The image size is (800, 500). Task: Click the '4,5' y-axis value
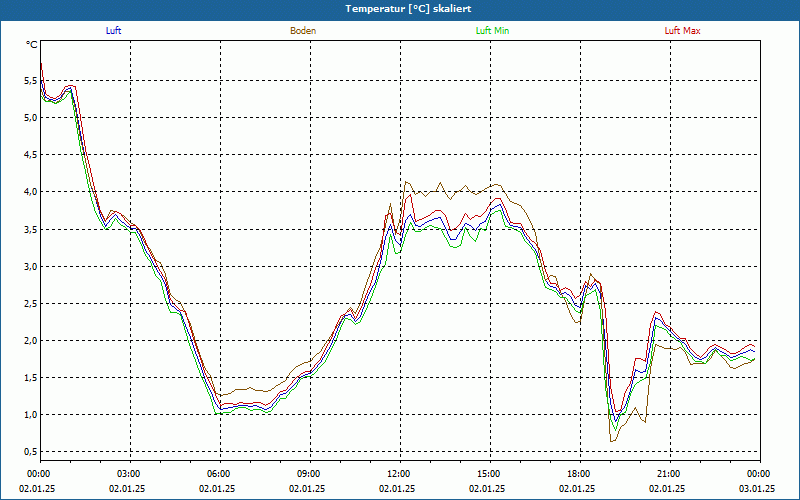point(31,155)
